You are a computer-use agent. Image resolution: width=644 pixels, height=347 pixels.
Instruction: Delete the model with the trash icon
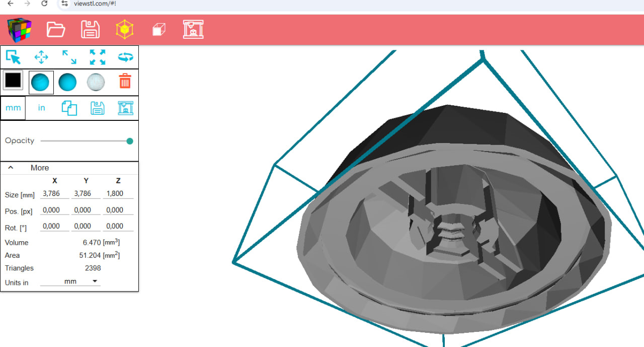tap(125, 81)
